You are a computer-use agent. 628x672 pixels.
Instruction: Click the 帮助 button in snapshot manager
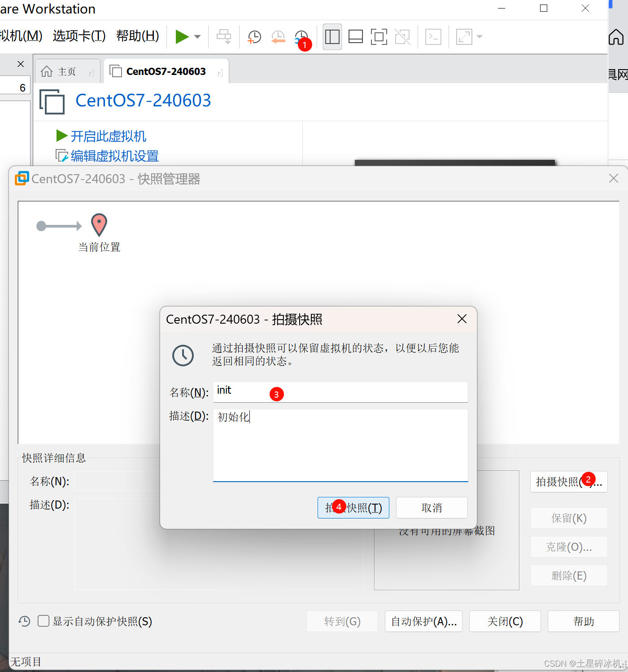click(584, 621)
